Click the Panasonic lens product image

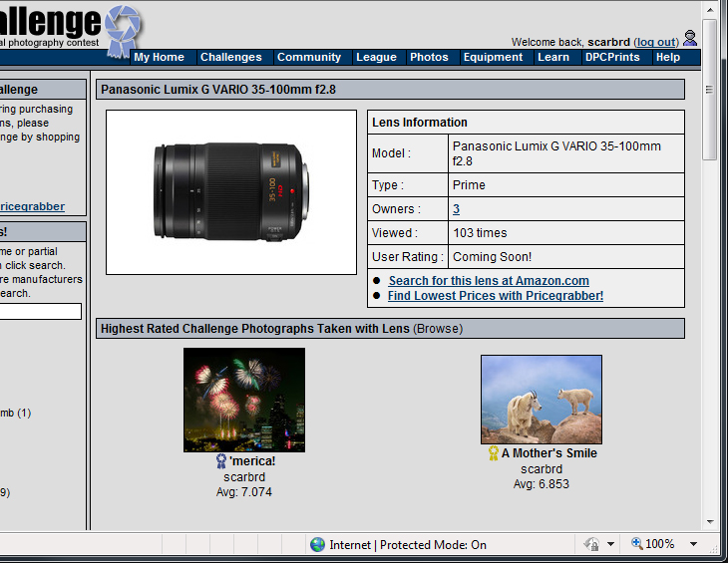pyautogui.click(x=231, y=192)
